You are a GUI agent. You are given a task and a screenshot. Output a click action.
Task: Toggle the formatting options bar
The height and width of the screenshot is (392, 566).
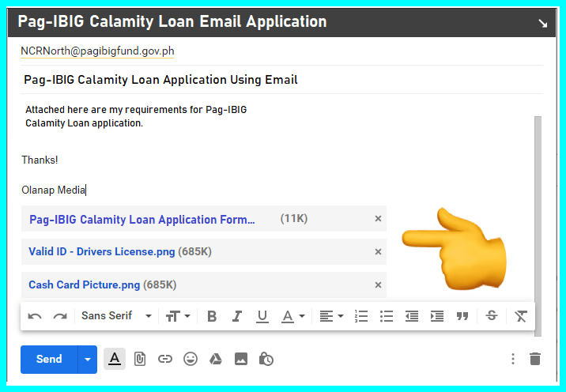115,359
